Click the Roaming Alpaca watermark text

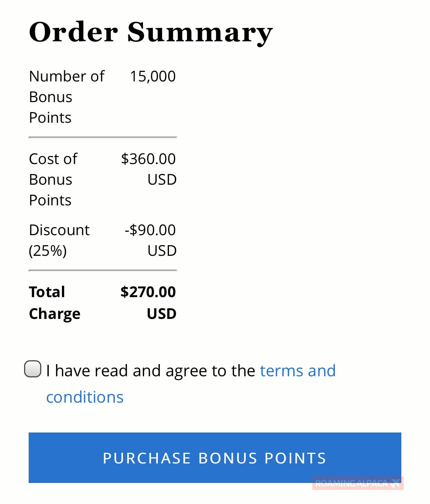351,483
